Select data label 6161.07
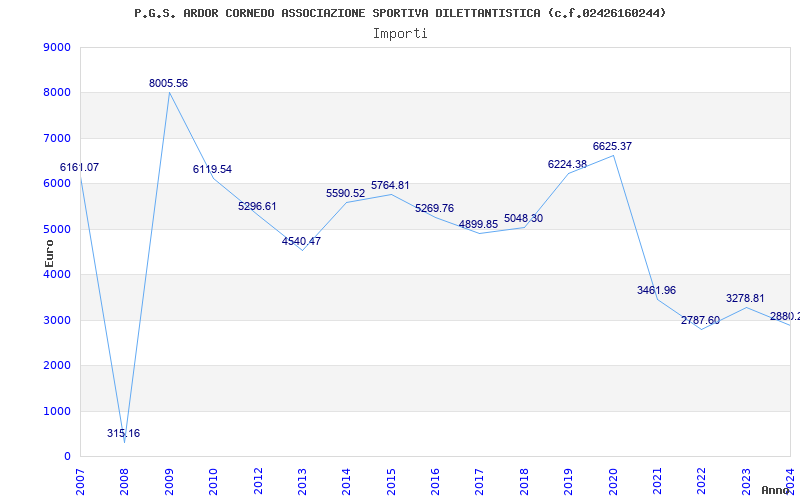This screenshot has height=500, width=800. click(79, 167)
